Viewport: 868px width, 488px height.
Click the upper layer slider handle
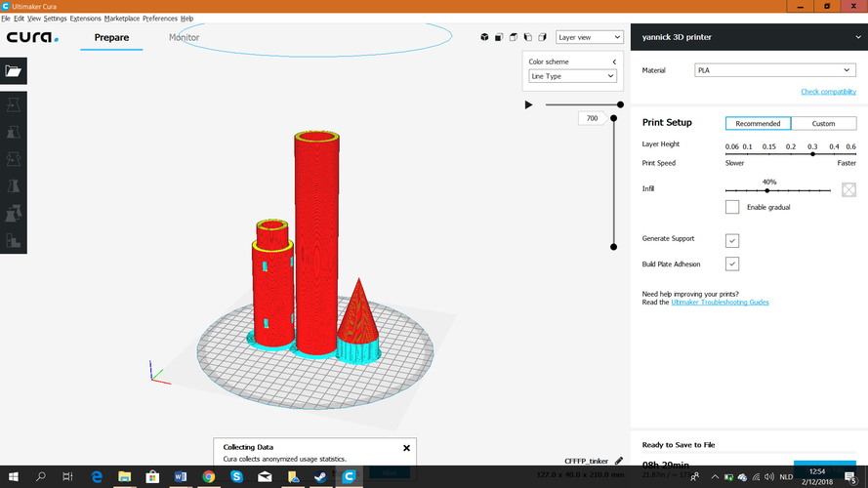613,118
